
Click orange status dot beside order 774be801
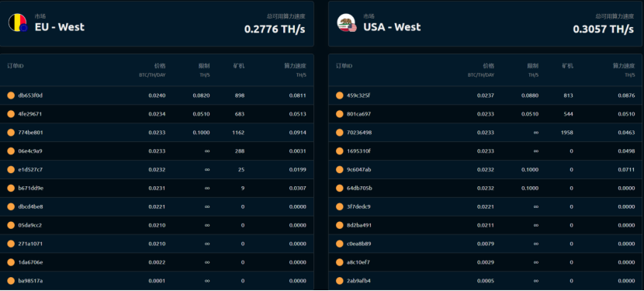(11, 133)
